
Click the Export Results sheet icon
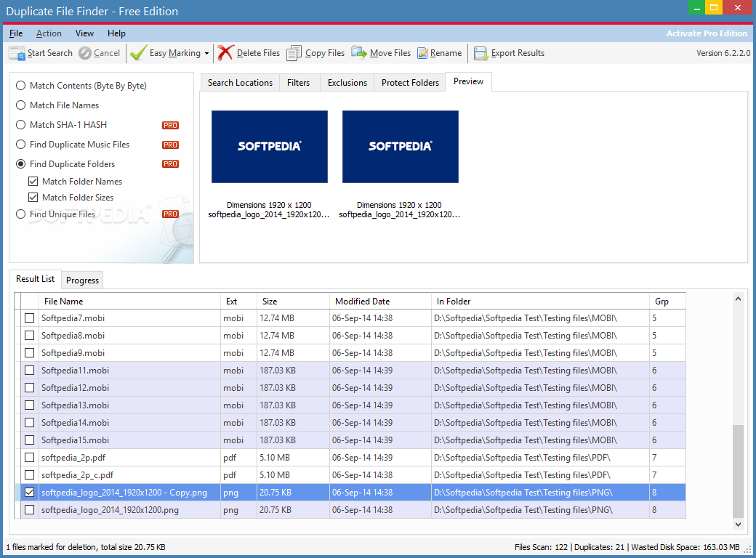coord(480,53)
